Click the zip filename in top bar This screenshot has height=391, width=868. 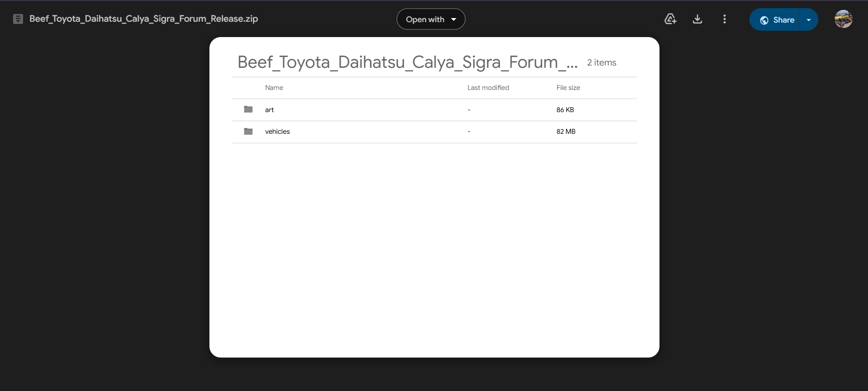[x=143, y=19]
